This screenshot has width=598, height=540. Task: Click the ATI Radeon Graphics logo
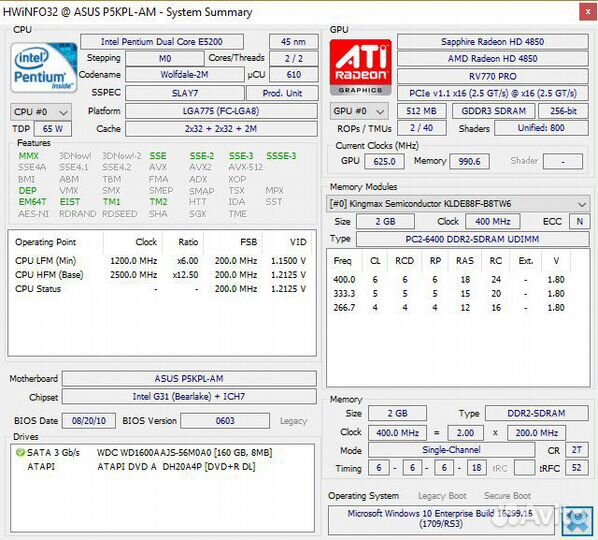[360, 67]
